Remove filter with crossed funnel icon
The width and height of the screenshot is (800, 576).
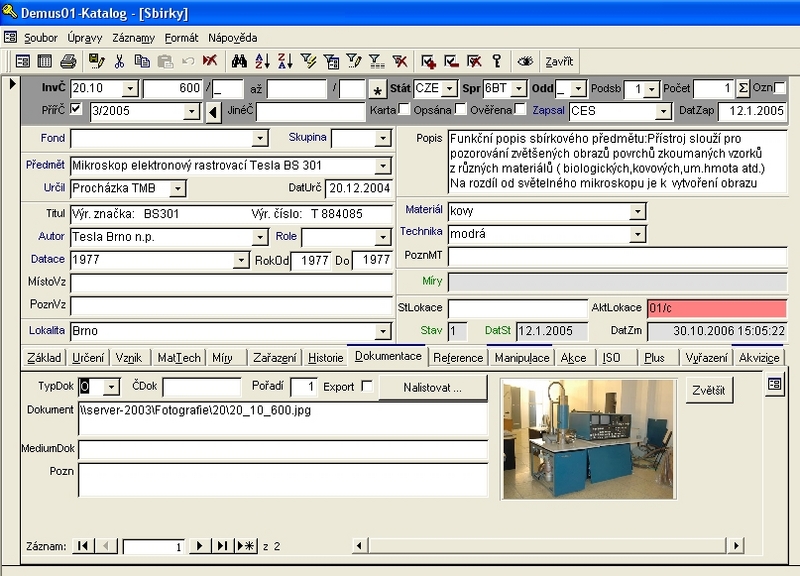[x=400, y=62]
